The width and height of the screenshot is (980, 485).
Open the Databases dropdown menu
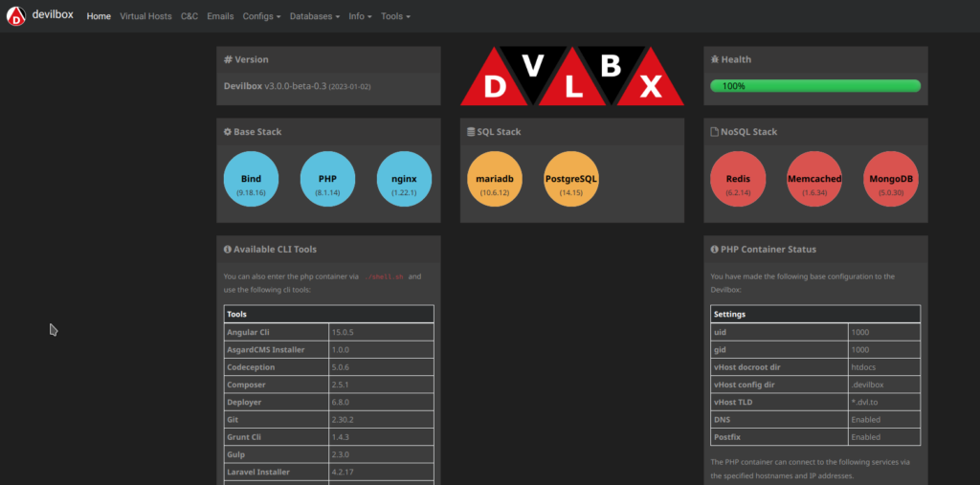(x=315, y=16)
